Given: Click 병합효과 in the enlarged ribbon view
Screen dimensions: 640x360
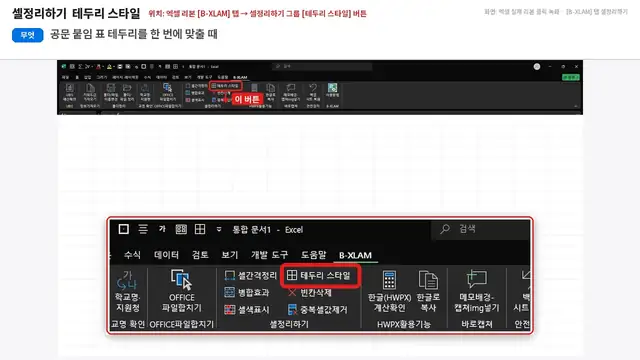Looking at the screenshot, I should point(247,292).
